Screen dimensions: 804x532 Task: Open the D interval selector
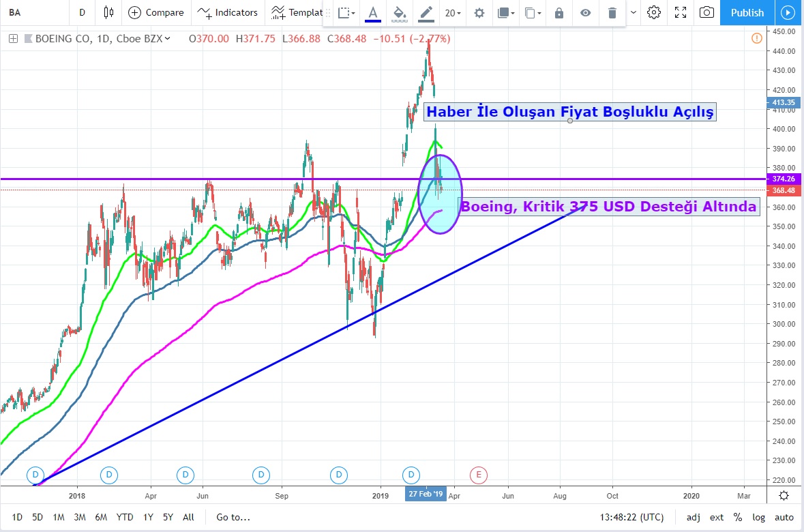(82, 12)
